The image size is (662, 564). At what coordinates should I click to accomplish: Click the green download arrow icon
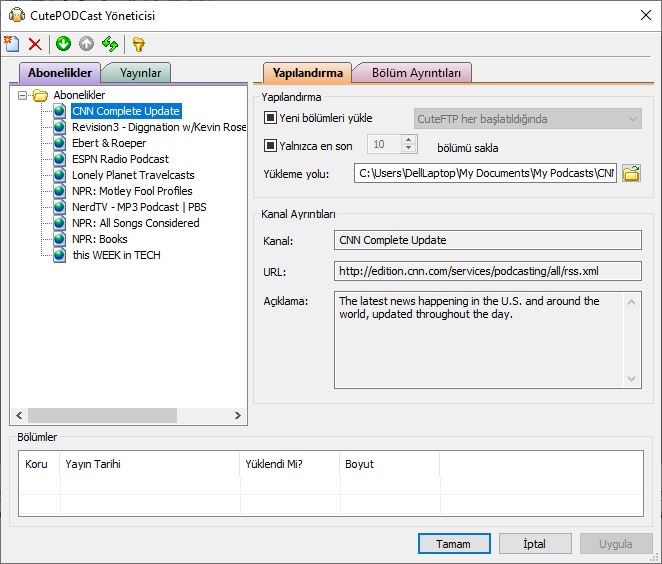pos(63,43)
